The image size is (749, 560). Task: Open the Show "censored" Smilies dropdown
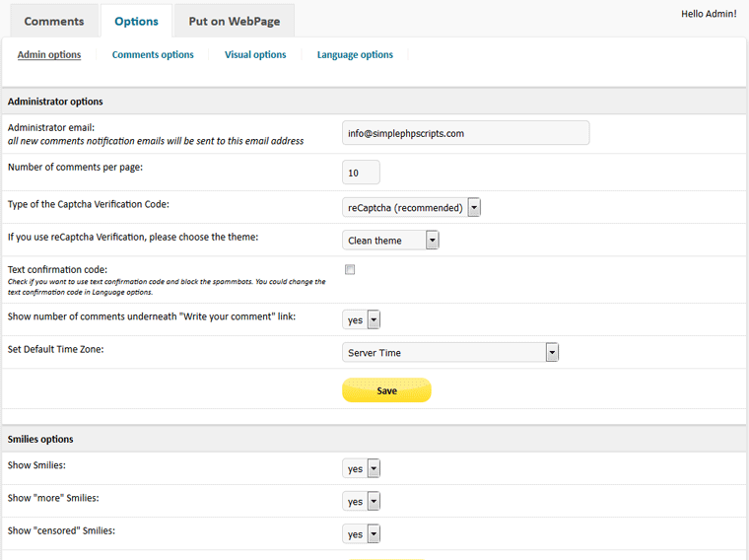[361, 533]
